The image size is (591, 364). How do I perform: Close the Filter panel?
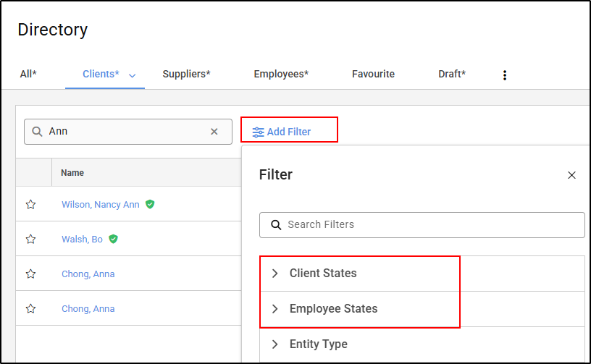(571, 175)
